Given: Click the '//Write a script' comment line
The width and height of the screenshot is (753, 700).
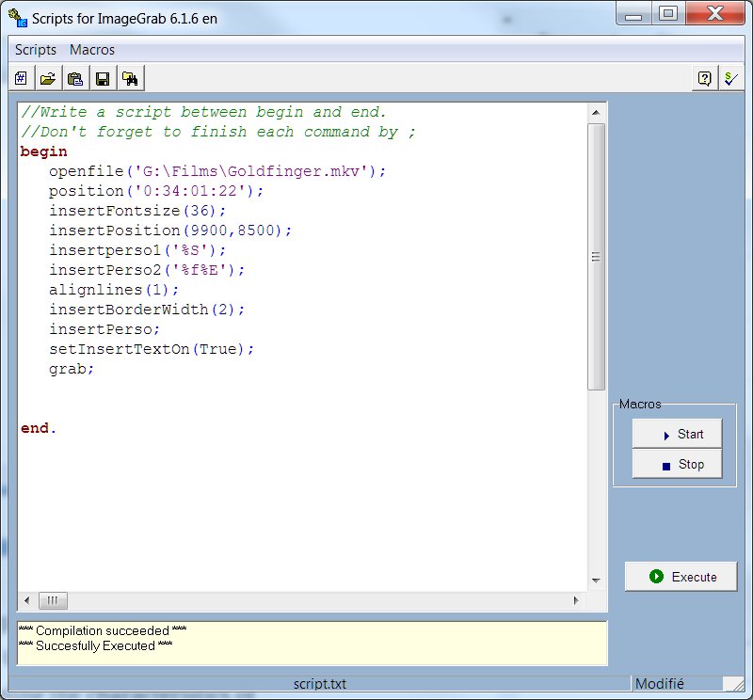Looking at the screenshot, I should [203, 112].
